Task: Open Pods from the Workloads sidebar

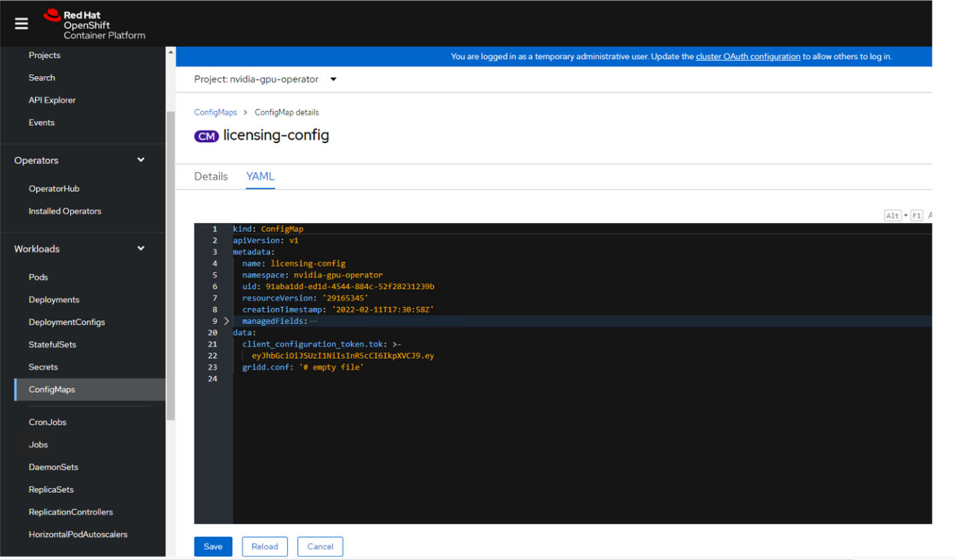Action: click(38, 277)
